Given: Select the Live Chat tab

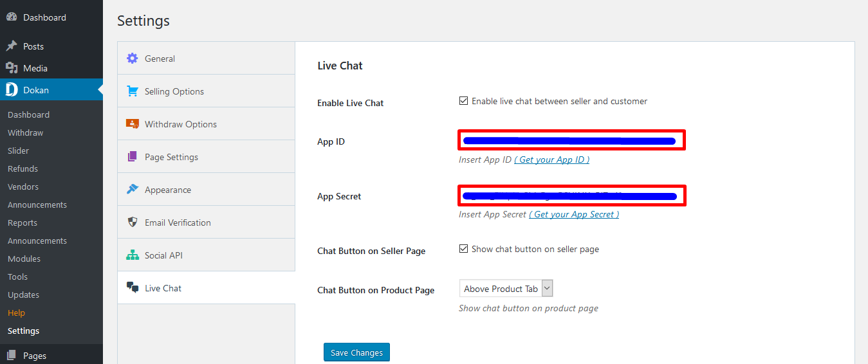Looking at the screenshot, I should tap(206, 288).
